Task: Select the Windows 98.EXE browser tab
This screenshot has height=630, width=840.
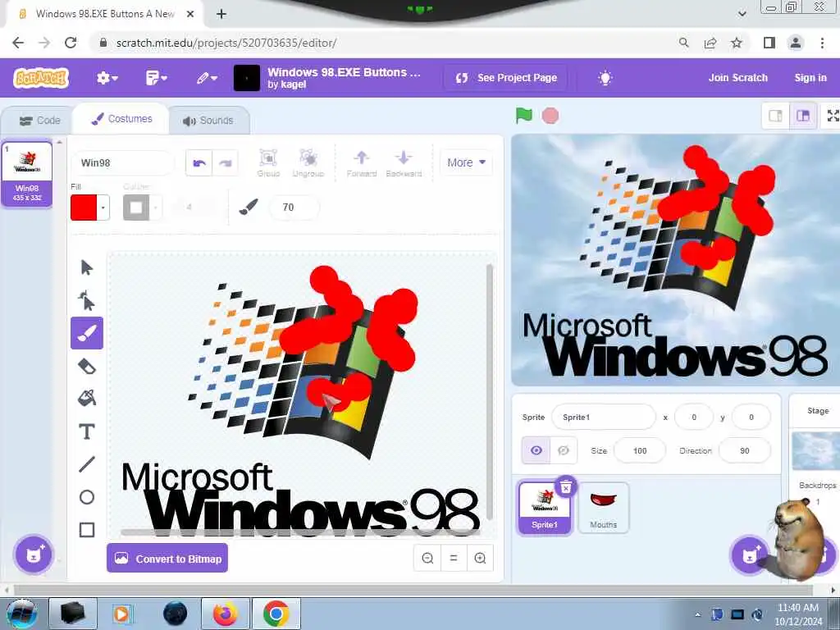Action: 105,14
